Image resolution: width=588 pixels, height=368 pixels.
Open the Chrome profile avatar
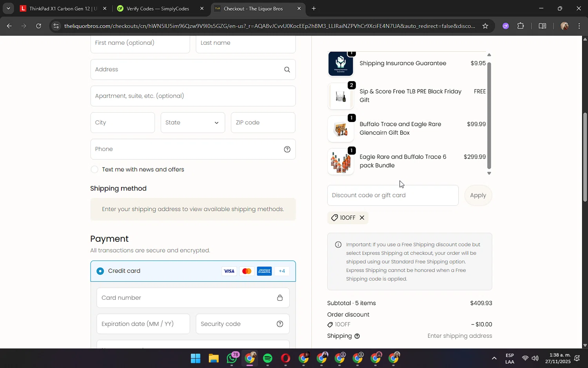(x=564, y=26)
